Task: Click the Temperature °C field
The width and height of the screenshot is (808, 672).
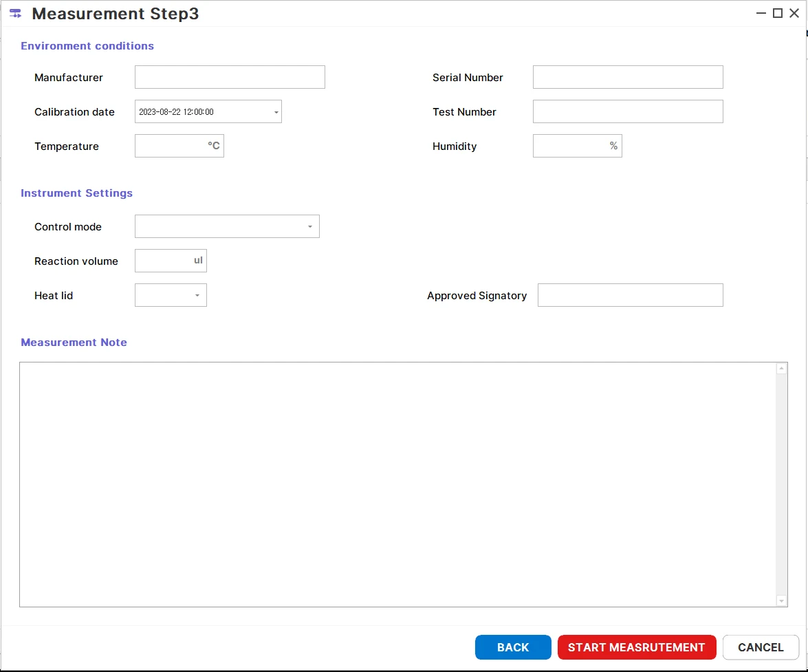Action: pos(179,146)
